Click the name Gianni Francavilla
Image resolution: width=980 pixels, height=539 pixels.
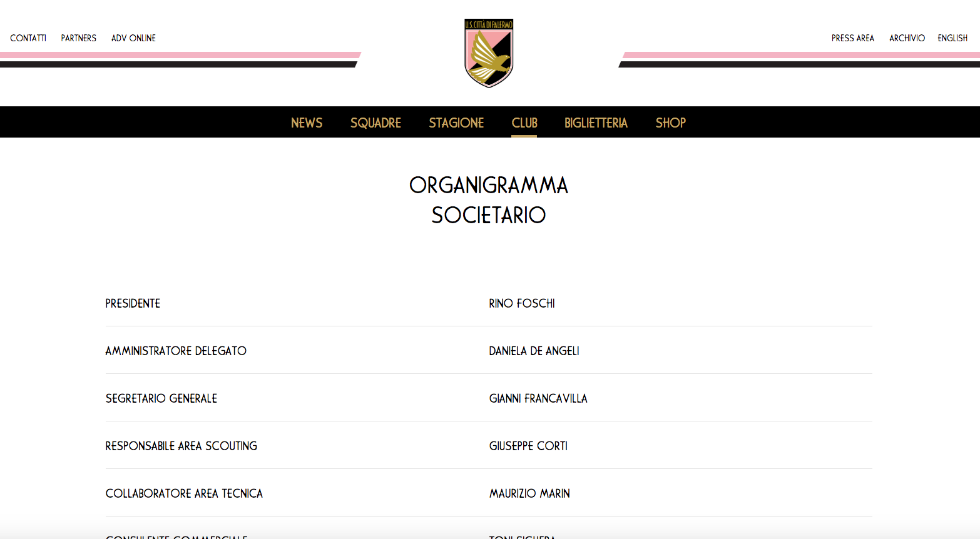tap(538, 398)
